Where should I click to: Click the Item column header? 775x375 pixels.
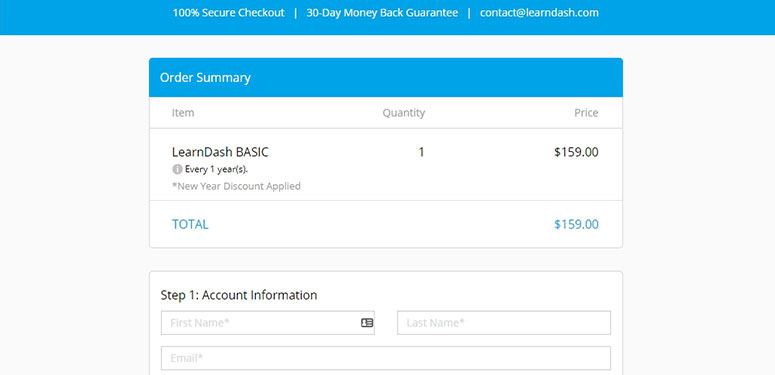[x=183, y=113]
